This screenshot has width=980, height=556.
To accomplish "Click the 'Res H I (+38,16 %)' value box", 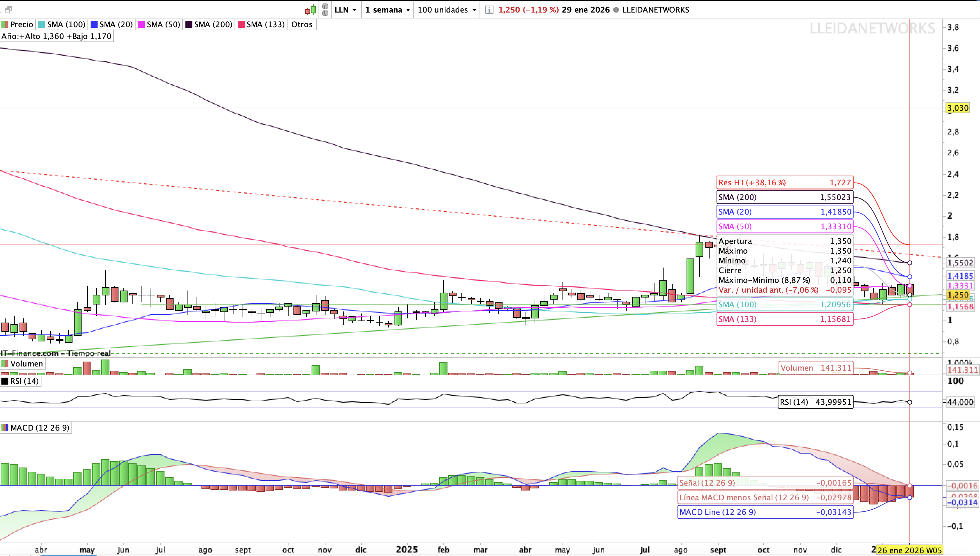I will coord(784,183).
